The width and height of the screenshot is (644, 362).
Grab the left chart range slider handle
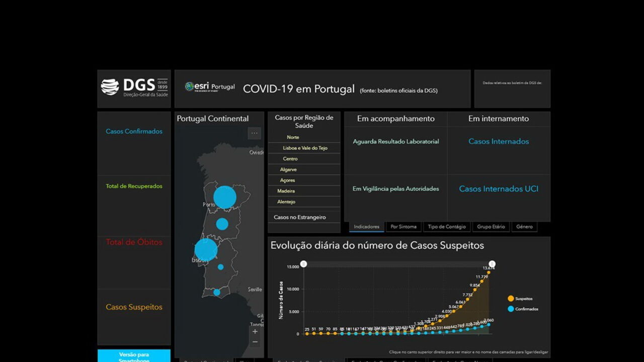click(x=303, y=264)
